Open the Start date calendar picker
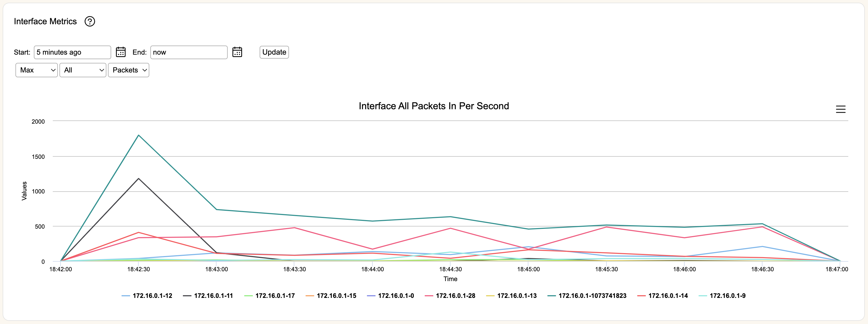This screenshot has width=868, height=324. pos(121,52)
